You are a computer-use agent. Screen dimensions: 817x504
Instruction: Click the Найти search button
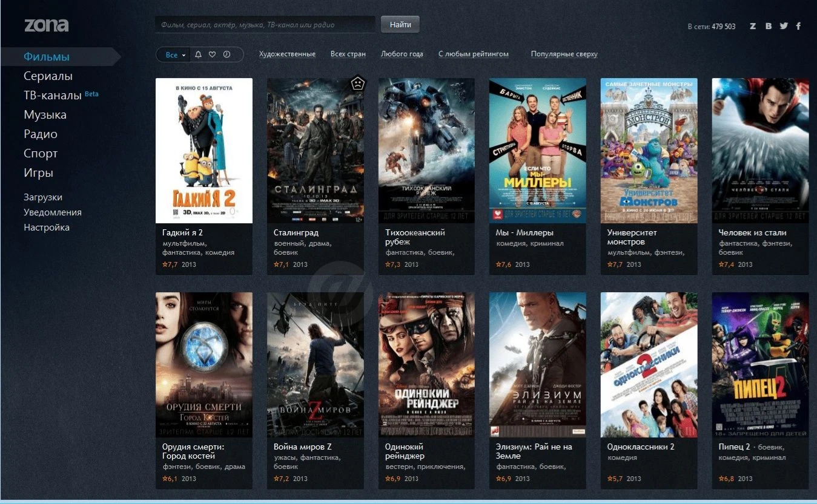(400, 25)
